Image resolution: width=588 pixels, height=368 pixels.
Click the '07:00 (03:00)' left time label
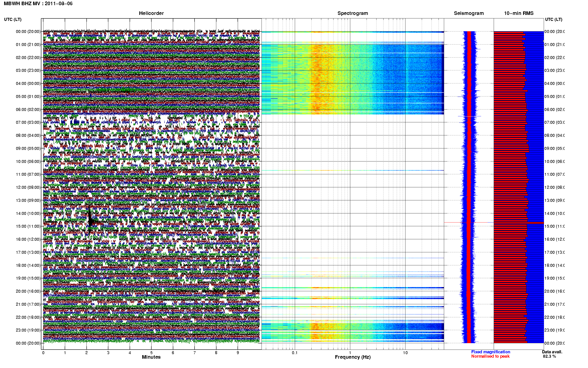(28, 122)
